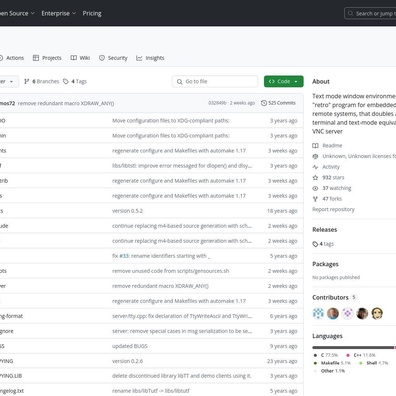The height and width of the screenshot is (396, 396).
Task: Switch to the Actions tab
Action: [12, 58]
